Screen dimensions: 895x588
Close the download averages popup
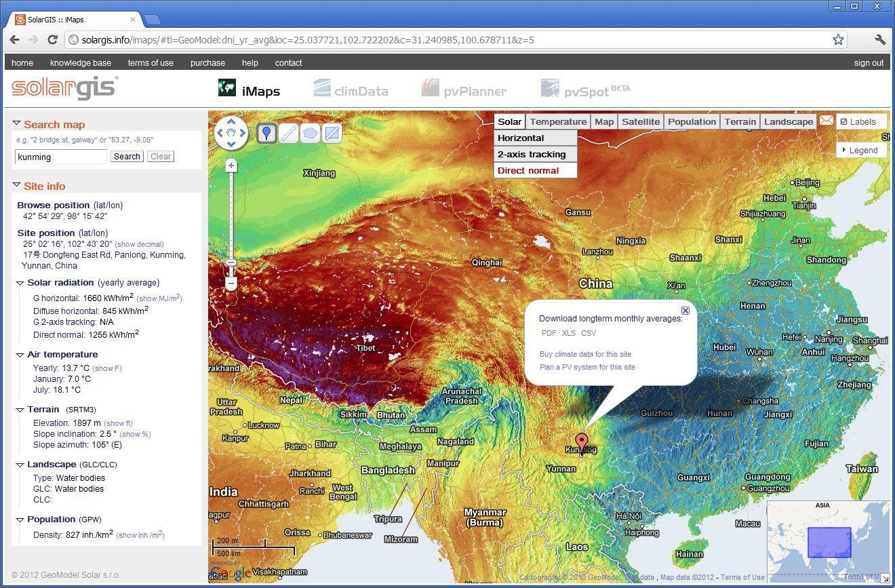[685, 311]
